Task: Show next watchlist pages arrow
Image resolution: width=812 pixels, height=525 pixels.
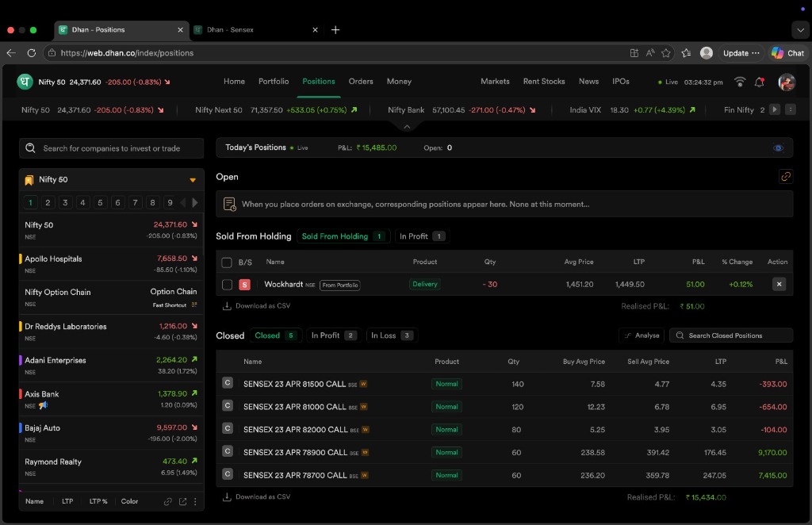Action: pyautogui.click(x=195, y=202)
